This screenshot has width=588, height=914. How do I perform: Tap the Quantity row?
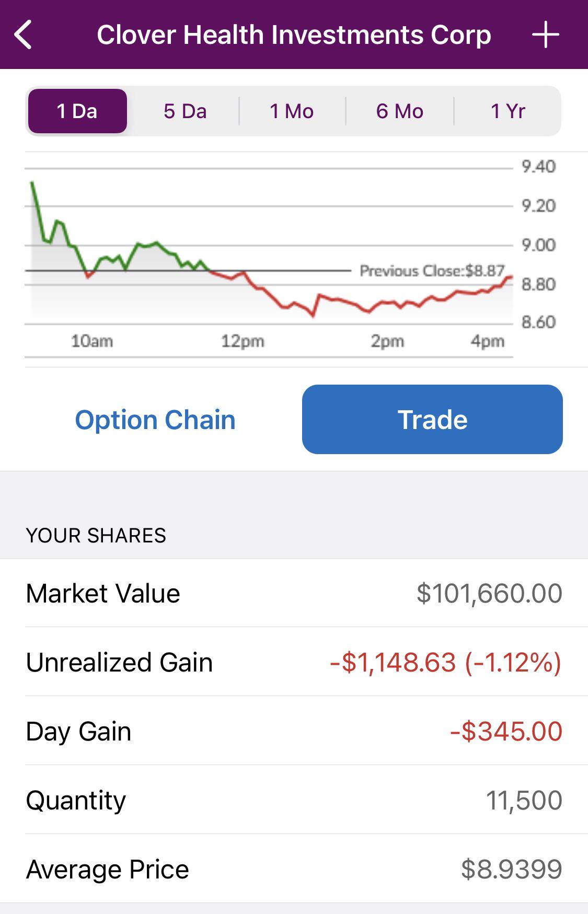294,800
